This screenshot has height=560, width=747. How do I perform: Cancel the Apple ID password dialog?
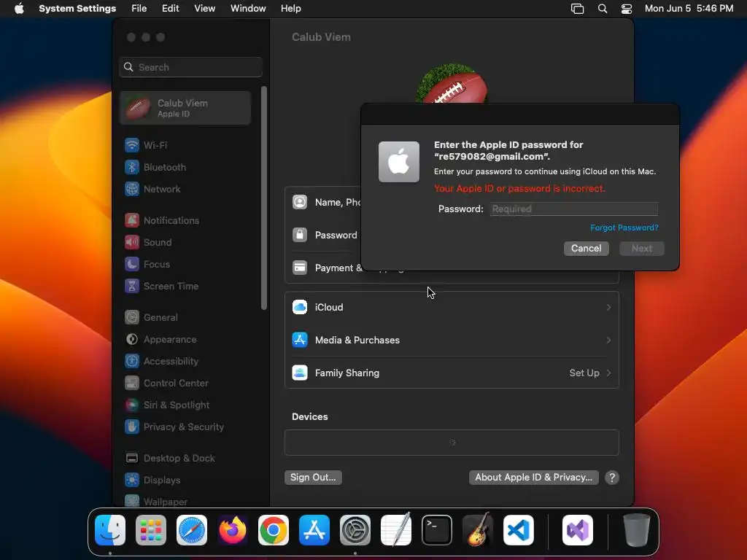(x=586, y=249)
